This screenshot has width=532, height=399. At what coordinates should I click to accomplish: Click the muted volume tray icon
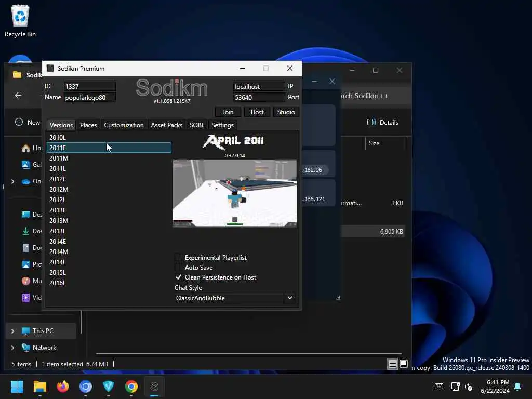click(x=469, y=387)
